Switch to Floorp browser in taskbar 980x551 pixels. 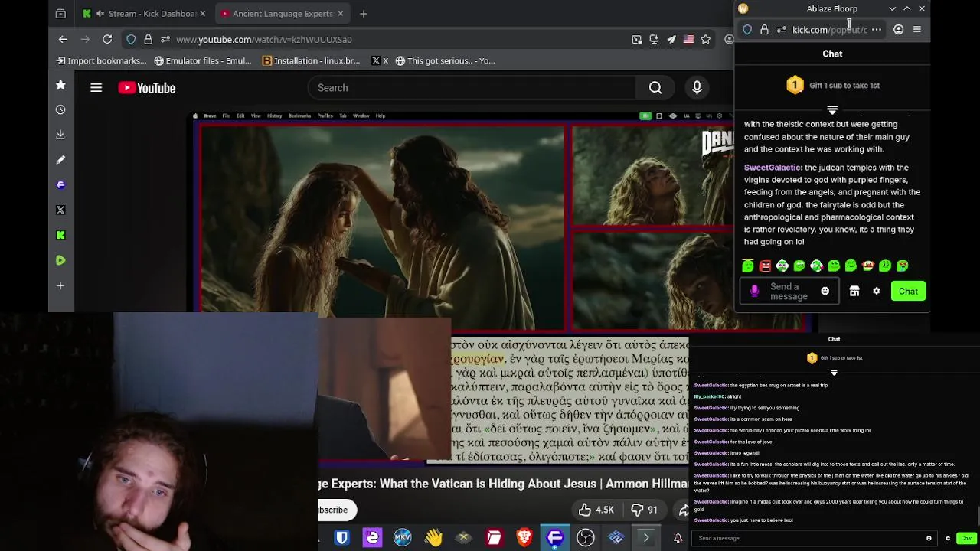tap(555, 538)
